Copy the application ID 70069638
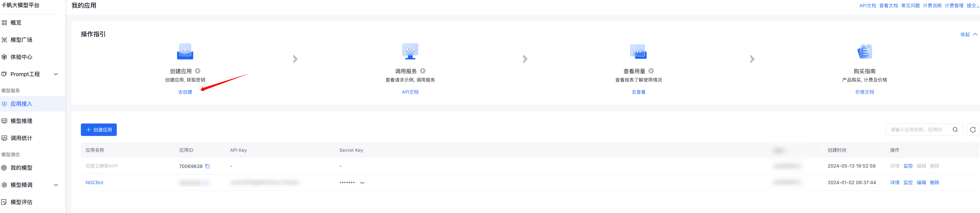This screenshot has height=213, width=980. point(207,166)
